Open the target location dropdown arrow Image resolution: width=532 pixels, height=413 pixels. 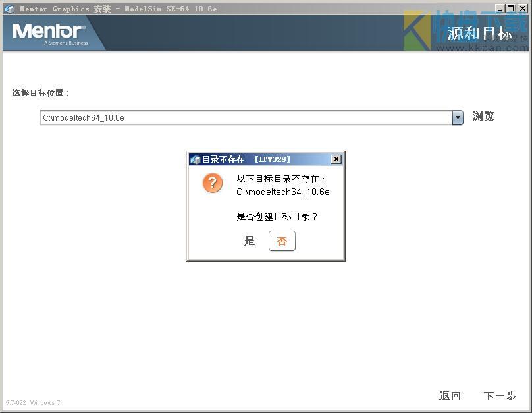(458, 118)
